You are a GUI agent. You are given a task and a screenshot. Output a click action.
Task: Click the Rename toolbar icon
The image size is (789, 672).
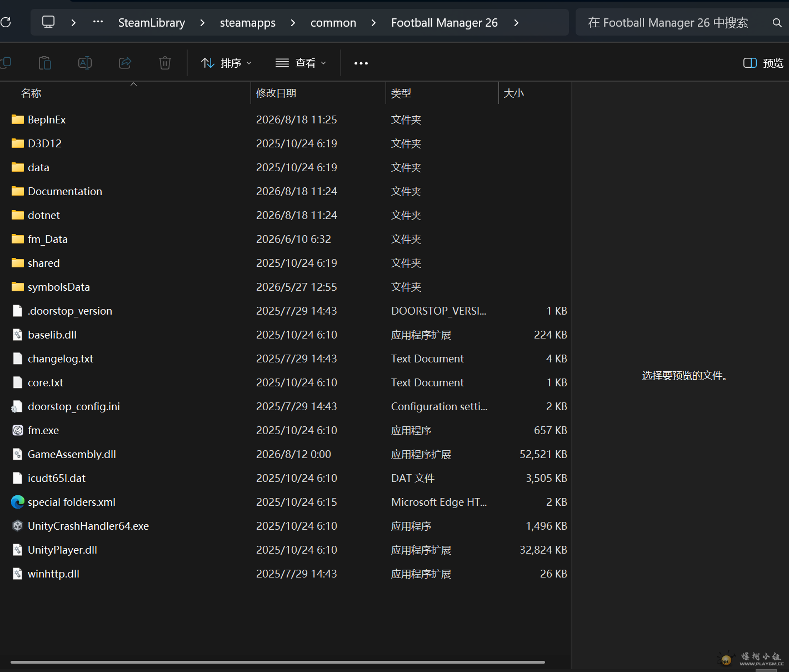point(85,63)
